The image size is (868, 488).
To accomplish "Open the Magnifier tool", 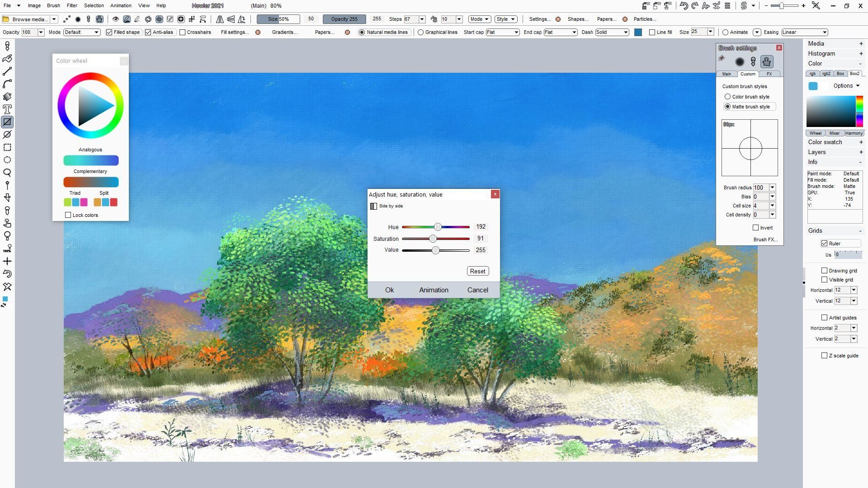I will tap(7, 173).
